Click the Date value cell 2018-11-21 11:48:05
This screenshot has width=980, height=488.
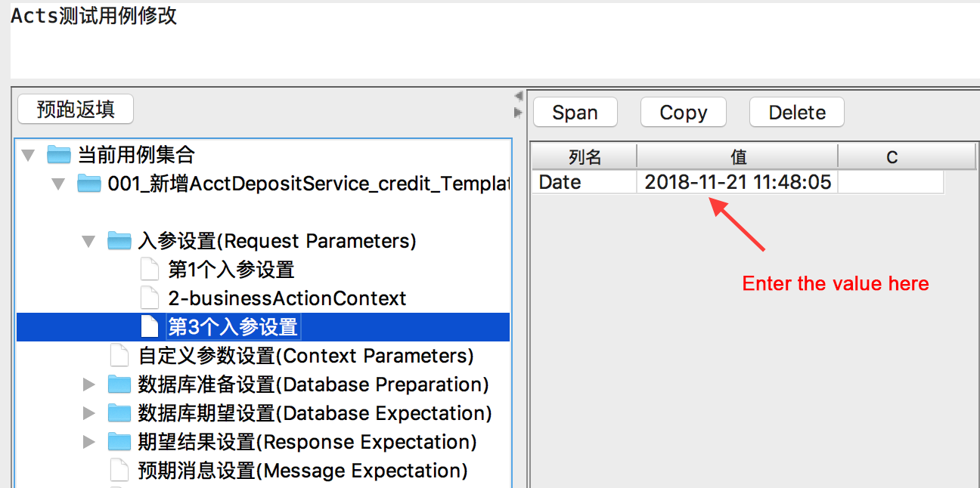tap(738, 182)
